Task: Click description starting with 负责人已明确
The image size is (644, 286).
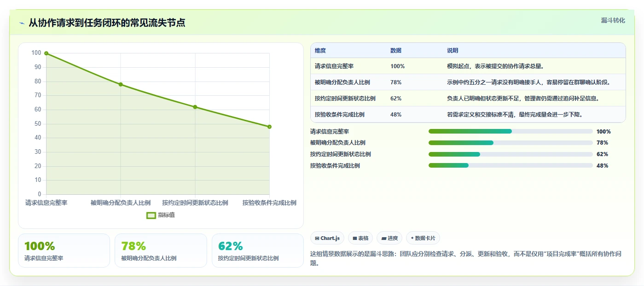Action: 523,99
